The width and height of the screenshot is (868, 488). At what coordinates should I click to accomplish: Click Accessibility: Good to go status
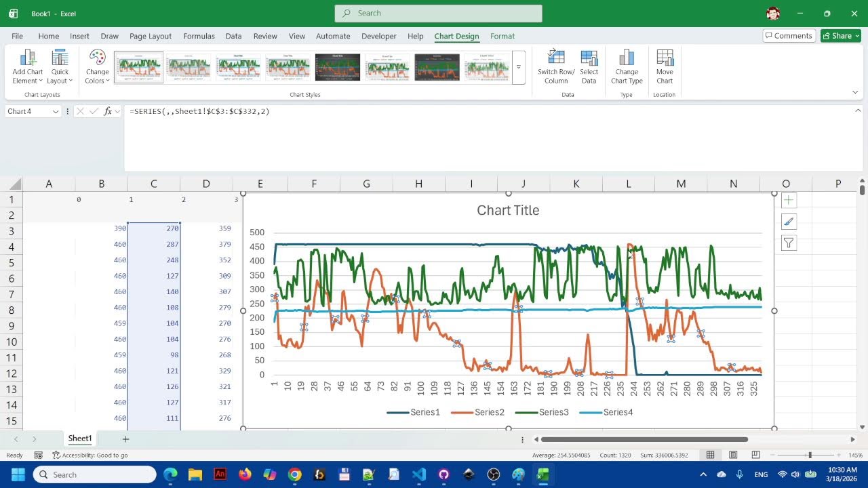coord(90,455)
